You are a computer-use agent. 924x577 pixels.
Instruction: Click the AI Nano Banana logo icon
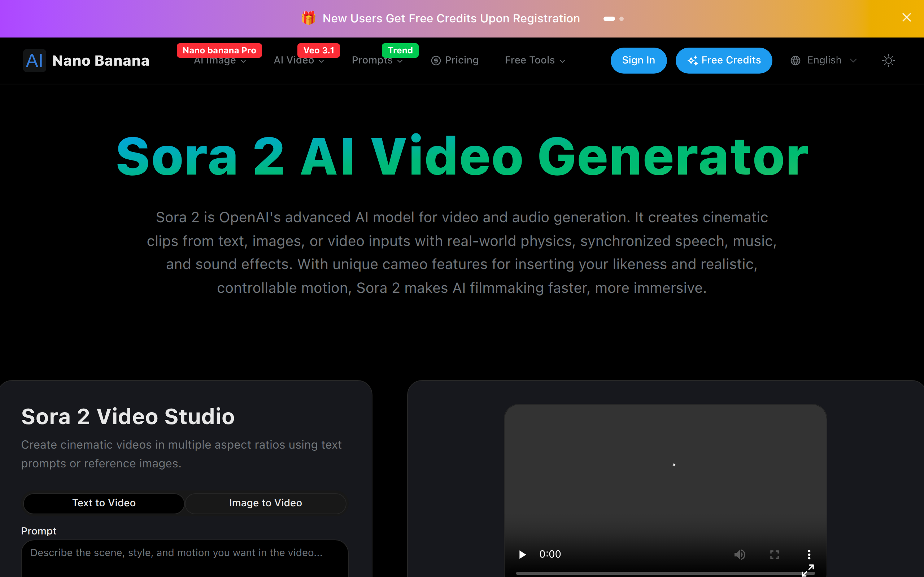point(34,60)
